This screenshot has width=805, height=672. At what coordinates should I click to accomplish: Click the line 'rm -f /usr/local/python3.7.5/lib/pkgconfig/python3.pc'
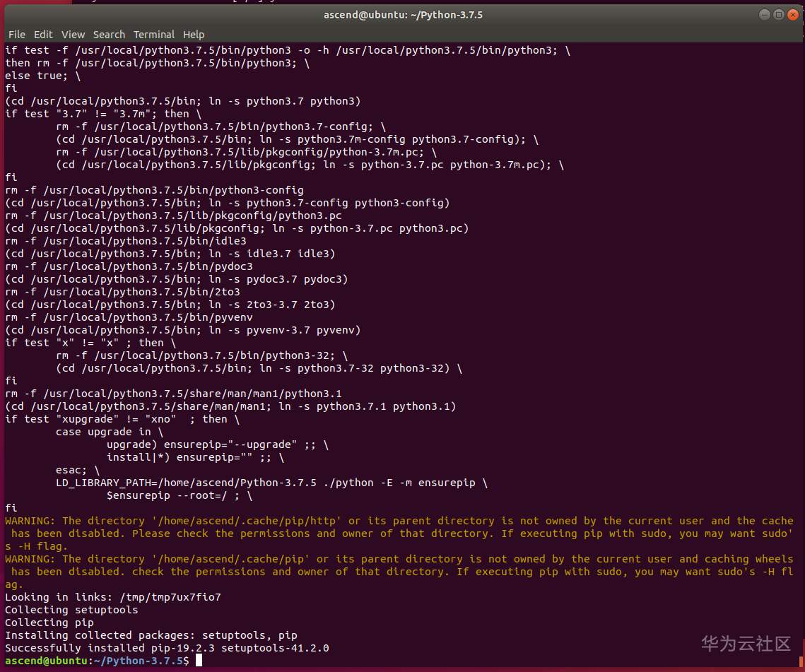(173, 216)
